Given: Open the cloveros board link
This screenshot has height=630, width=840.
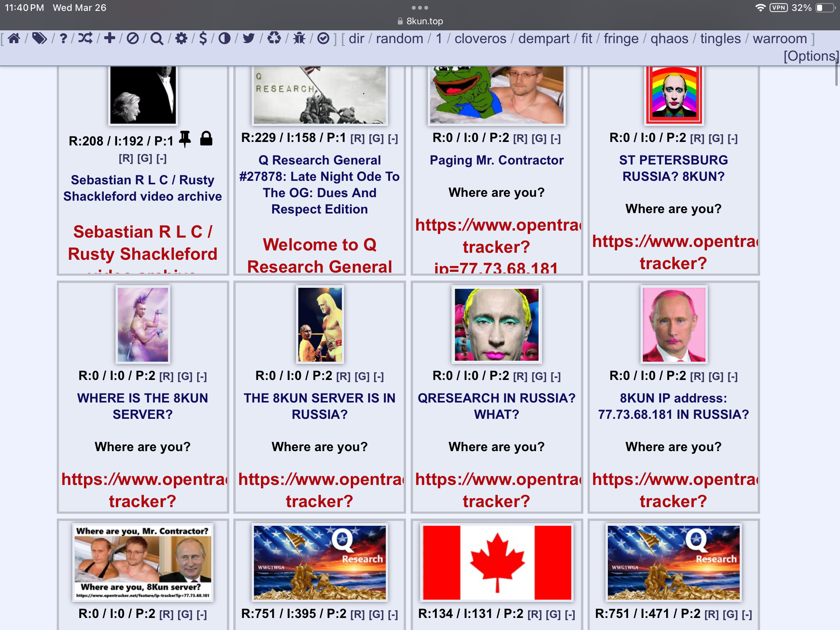Looking at the screenshot, I should 480,38.
